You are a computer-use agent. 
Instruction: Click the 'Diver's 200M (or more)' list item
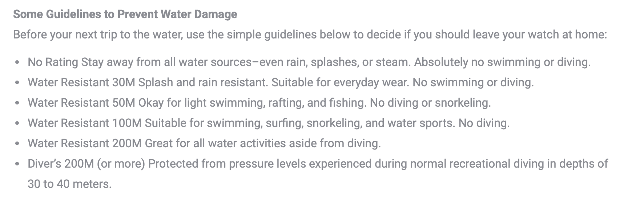coord(318,174)
